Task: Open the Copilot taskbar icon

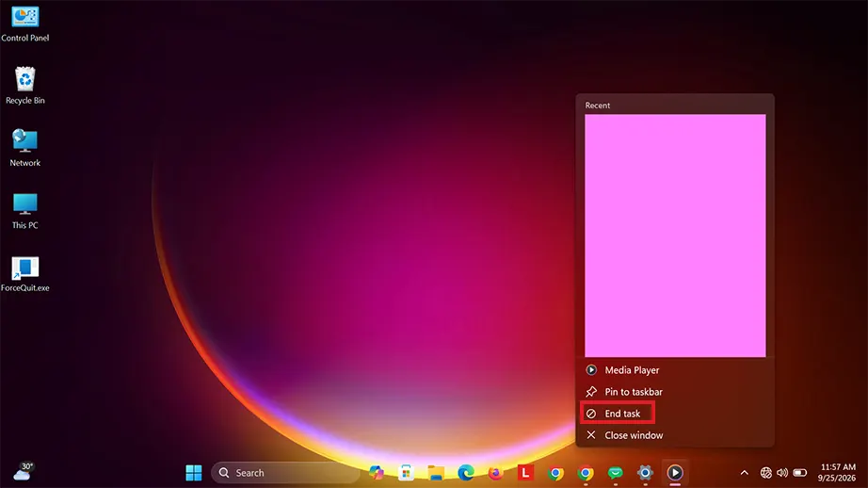Action: click(377, 473)
